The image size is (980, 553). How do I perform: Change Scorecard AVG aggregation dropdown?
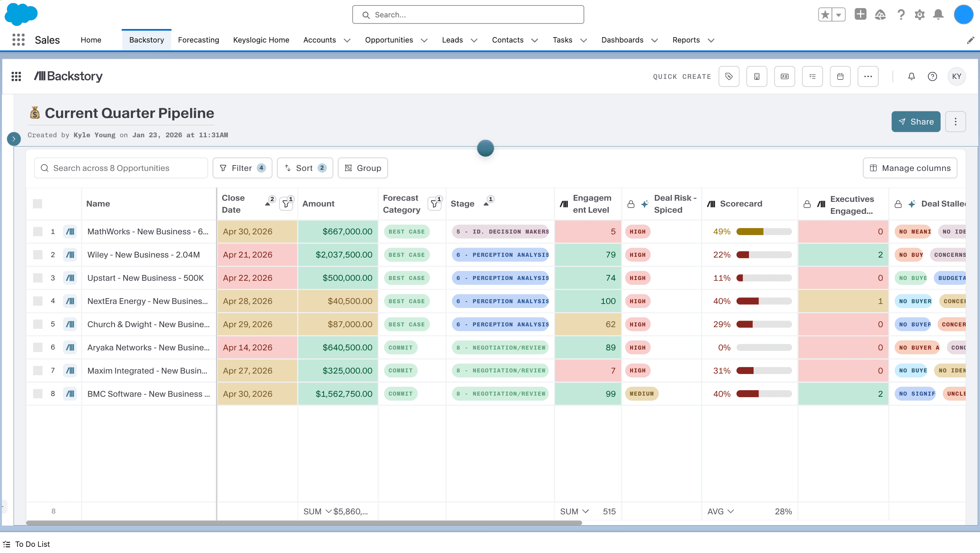721,511
